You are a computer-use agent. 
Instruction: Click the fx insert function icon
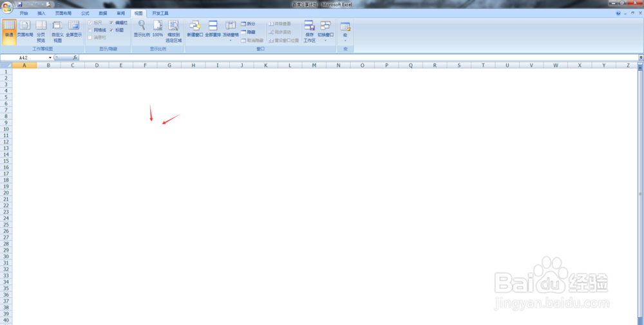[x=75, y=57]
